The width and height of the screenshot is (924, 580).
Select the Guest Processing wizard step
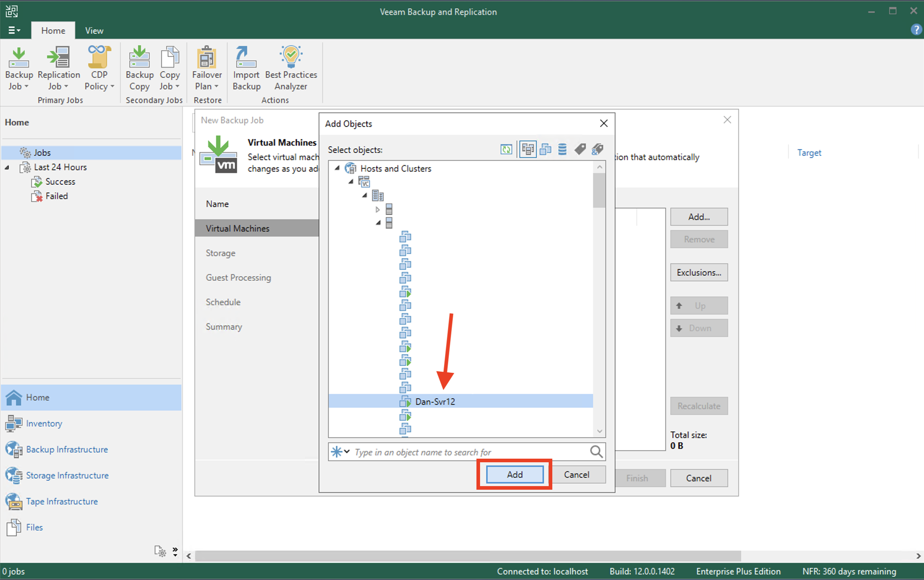coord(256,278)
